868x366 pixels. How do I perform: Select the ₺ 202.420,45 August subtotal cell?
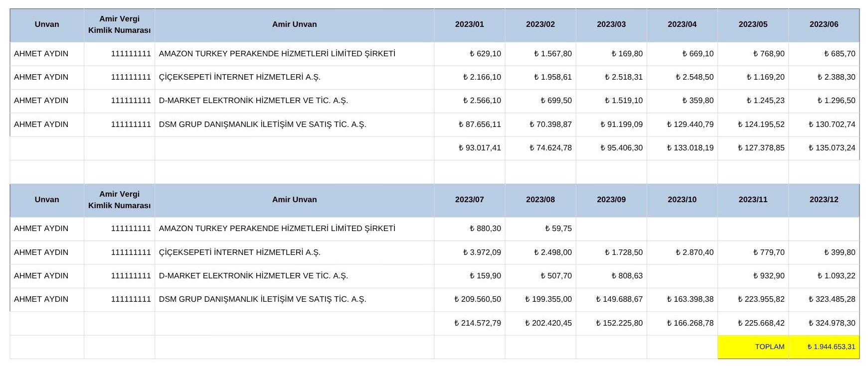548,323
